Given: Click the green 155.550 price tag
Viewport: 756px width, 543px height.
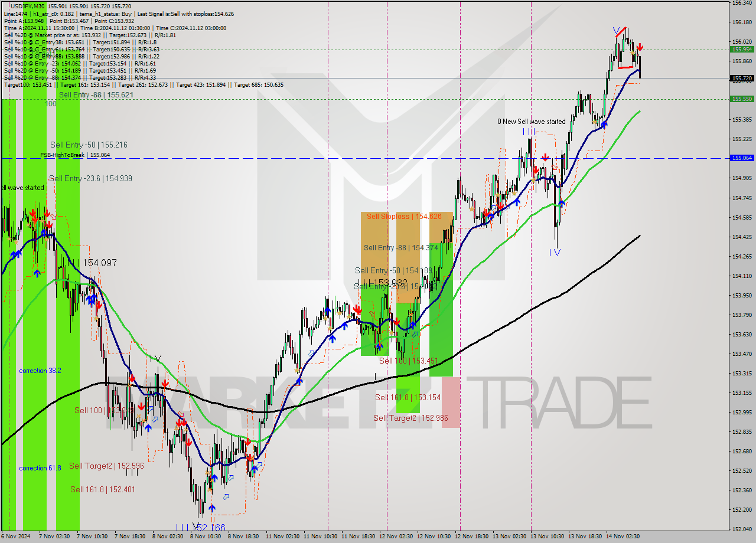Looking at the screenshot, I should pyautogui.click(x=742, y=99).
